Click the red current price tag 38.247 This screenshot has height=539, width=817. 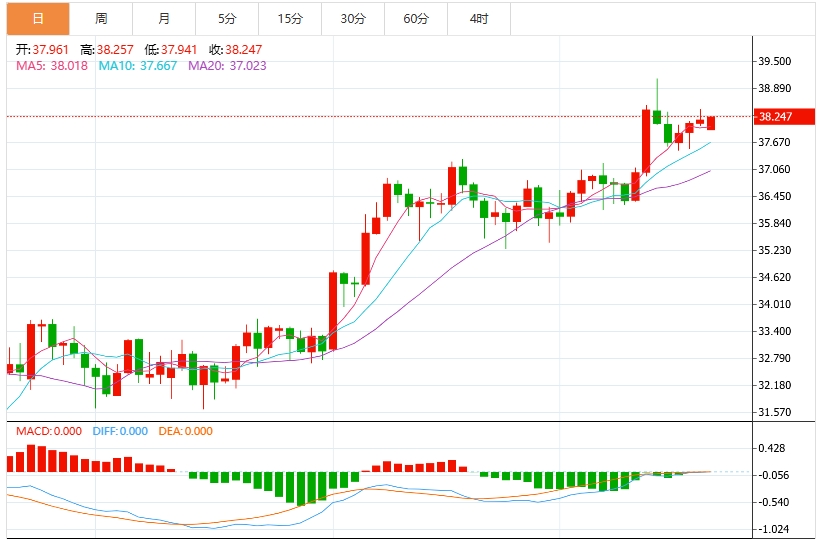point(785,116)
